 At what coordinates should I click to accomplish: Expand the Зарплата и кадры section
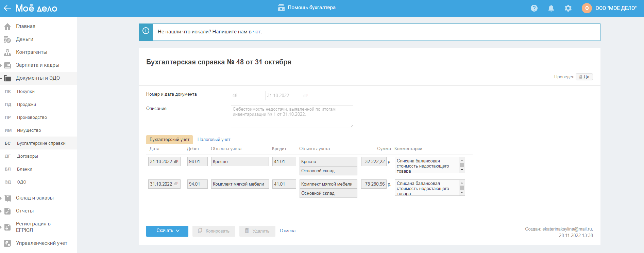pyautogui.click(x=1, y=65)
